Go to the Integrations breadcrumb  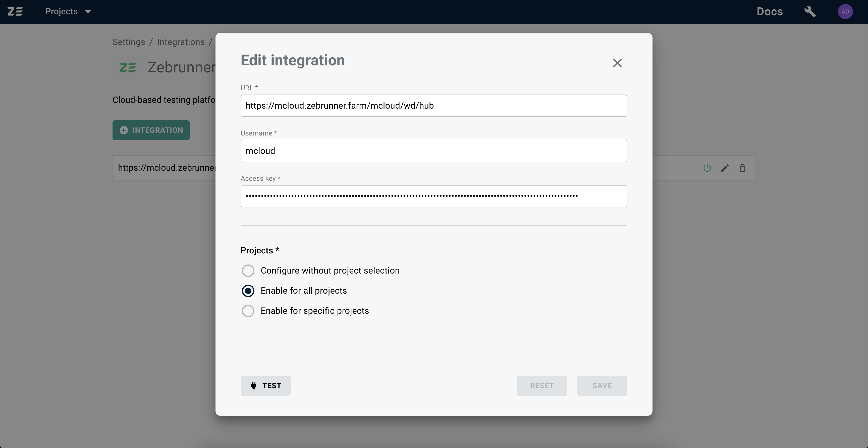coord(181,42)
